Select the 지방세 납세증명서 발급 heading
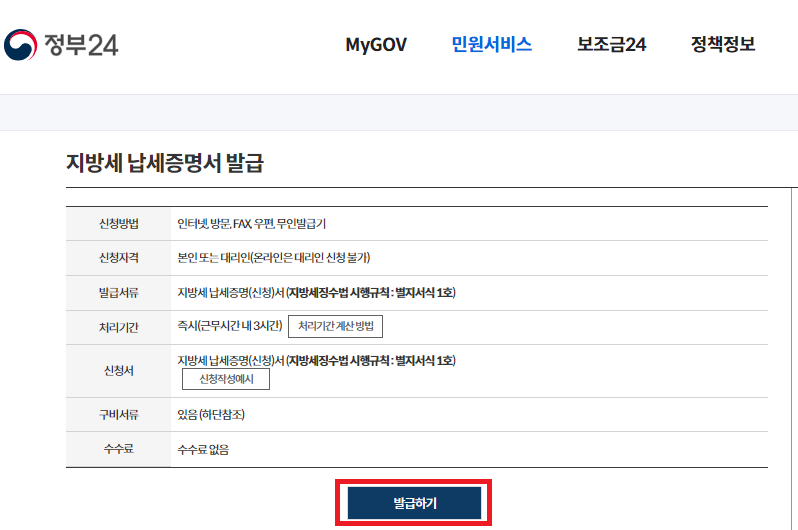 click(165, 163)
